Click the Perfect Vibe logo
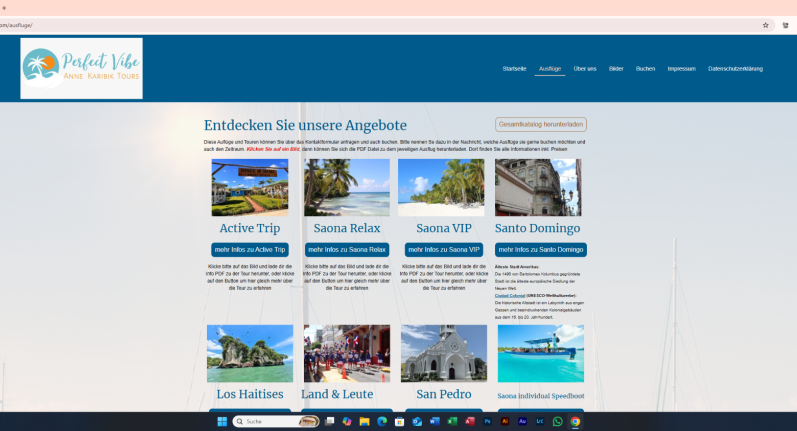This screenshot has width=797, height=431. [81, 68]
